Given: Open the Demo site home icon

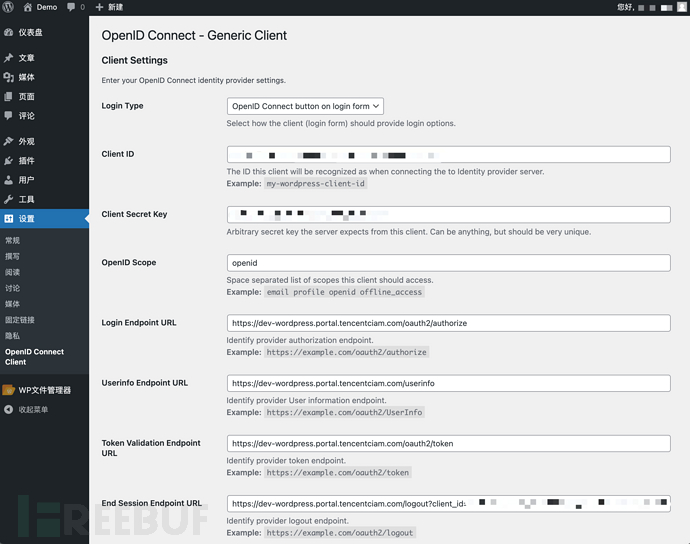Looking at the screenshot, I should tap(28, 7).
